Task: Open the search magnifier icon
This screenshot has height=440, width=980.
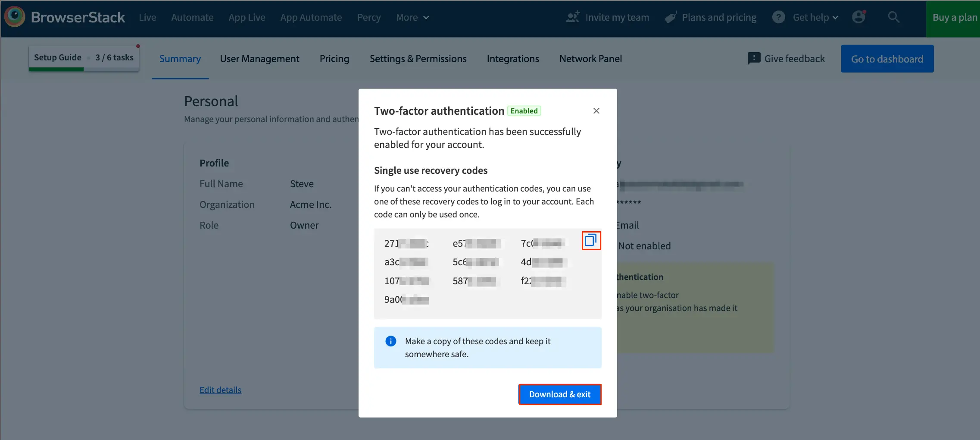Action: (x=893, y=17)
